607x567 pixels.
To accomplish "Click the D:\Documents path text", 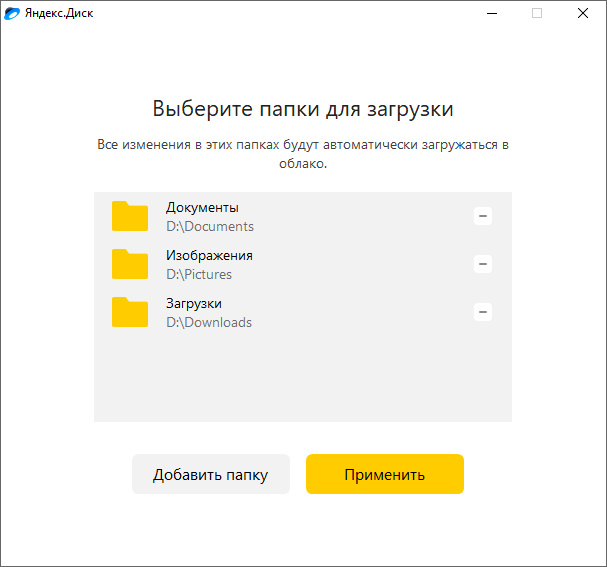I will (x=210, y=226).
